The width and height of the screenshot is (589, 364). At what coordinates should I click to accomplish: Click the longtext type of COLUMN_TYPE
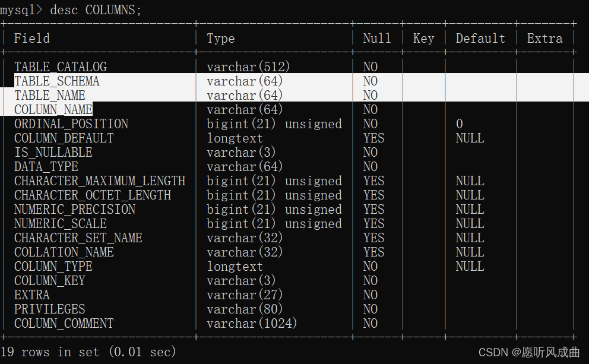235,267
